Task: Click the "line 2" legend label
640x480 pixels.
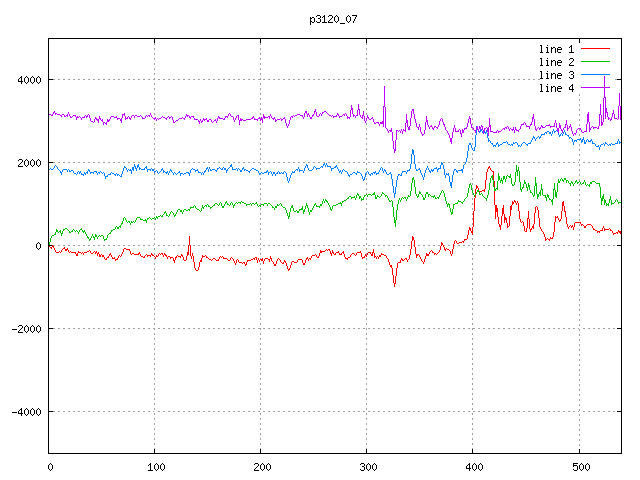Action: [556, 62]
